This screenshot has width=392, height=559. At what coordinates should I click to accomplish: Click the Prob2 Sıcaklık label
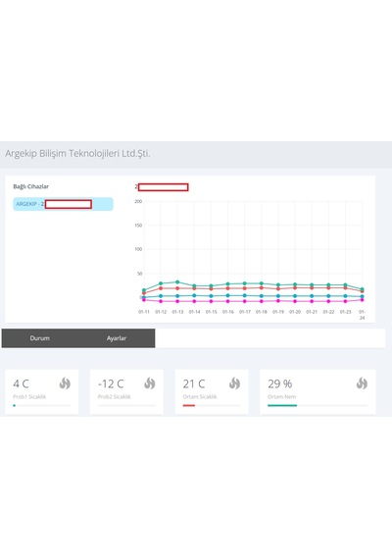point(115,396)
